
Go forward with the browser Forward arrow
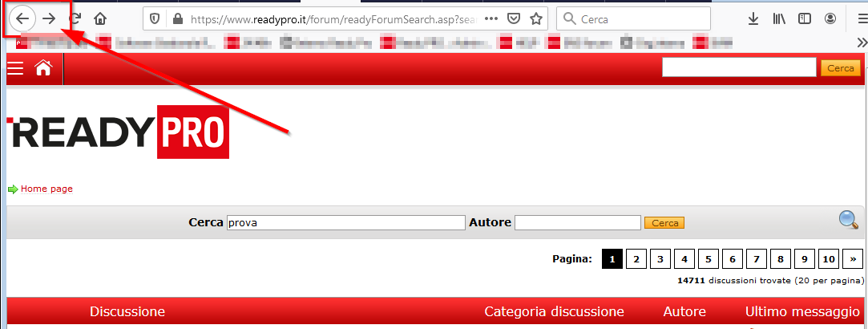[50, 18]
